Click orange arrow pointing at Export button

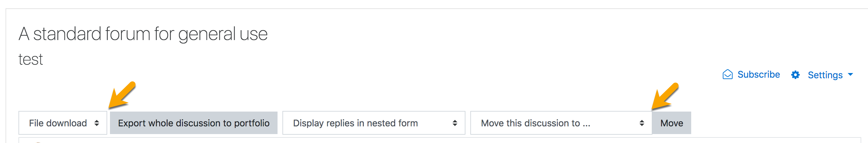[x=122, y=96]
